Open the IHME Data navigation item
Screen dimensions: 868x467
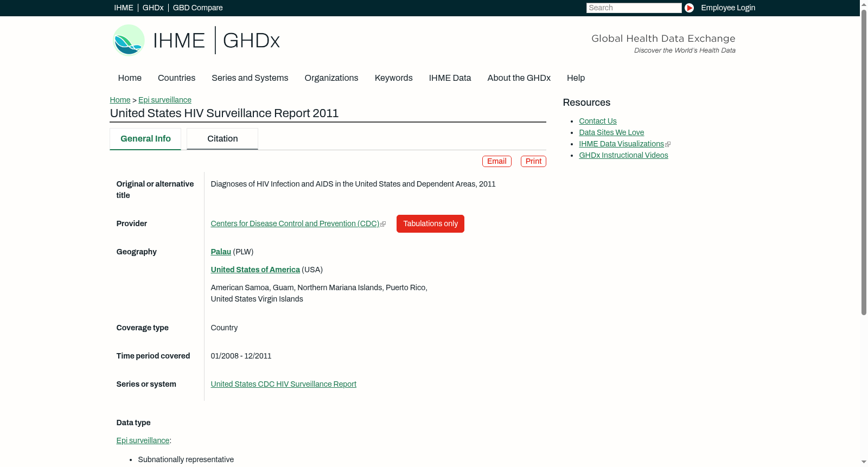pyautogui.click(x=450, y=78)
